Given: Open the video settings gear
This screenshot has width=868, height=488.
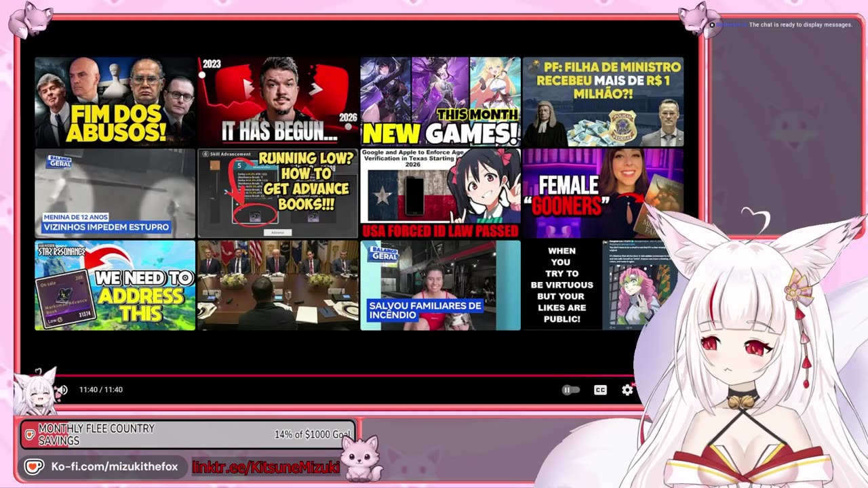Looking at the screenshot, I should (627, 390).
